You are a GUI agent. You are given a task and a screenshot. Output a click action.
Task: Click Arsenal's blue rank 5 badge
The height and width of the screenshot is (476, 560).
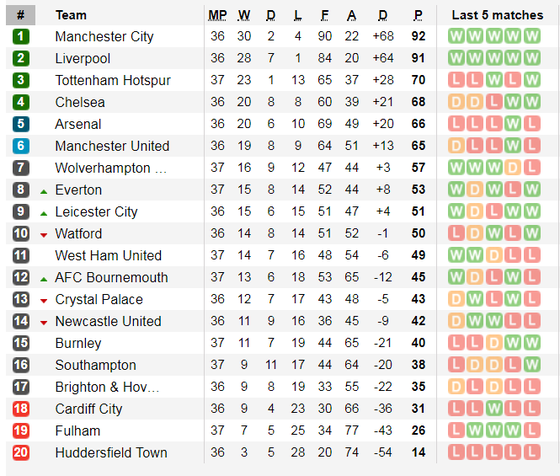(21, 124)
